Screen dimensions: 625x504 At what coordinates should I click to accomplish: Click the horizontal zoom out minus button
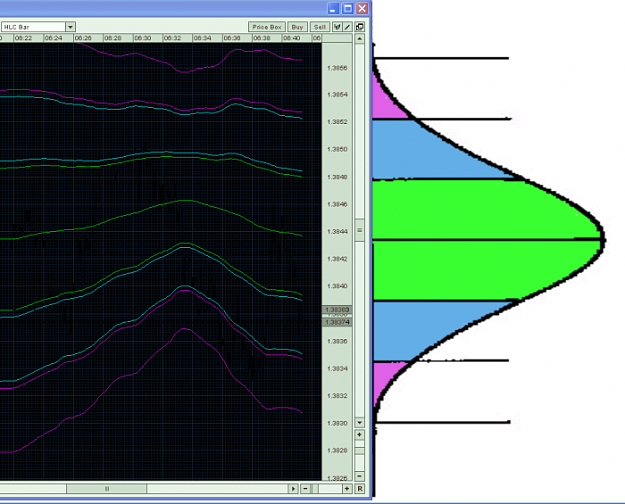pos(305,488)
